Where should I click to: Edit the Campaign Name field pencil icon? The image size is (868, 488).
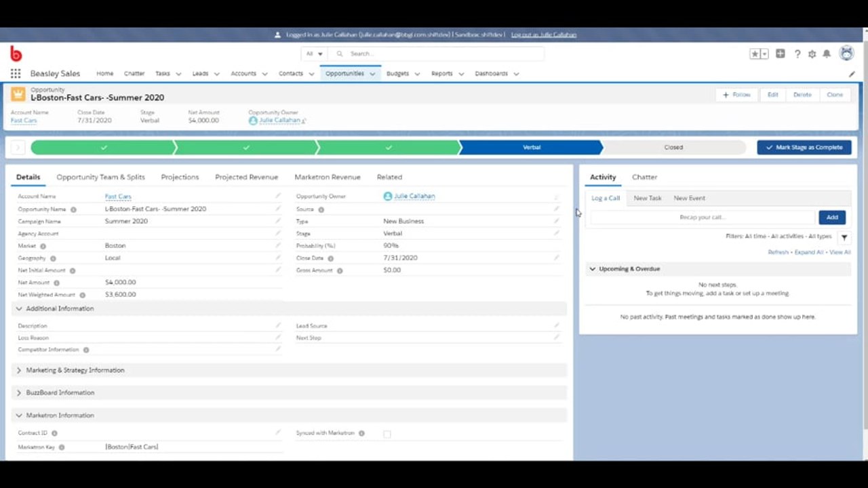pos(277,221)
